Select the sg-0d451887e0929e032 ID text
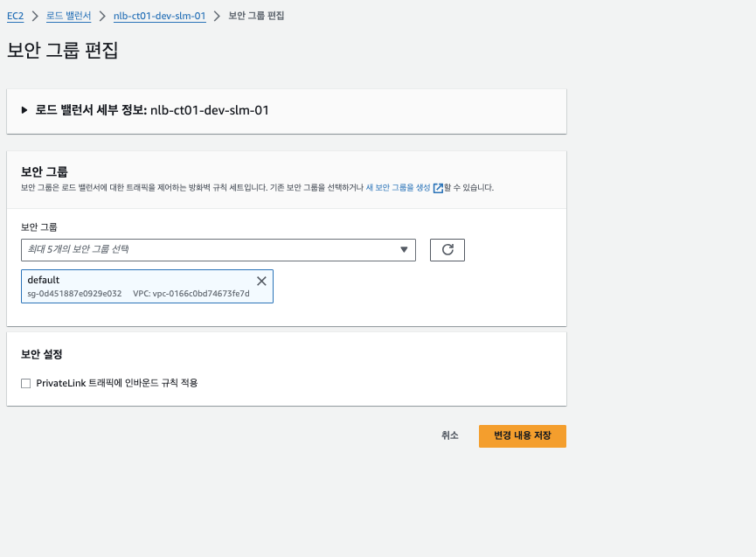Image resolution: width=756 pixels, height=557 pixels. tap(74, 293)
